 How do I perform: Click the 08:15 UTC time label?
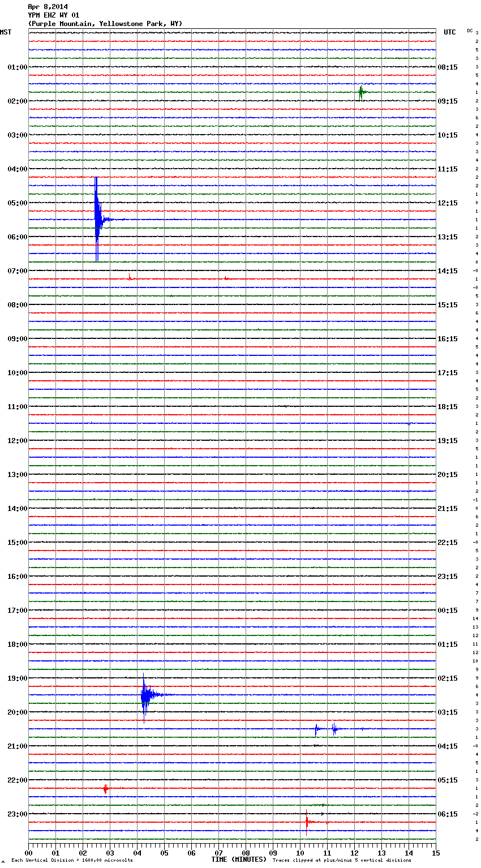pyautogui.click(x=448, y=67)
